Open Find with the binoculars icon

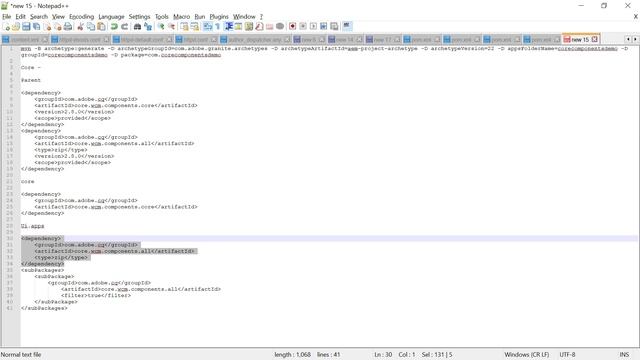138,27
